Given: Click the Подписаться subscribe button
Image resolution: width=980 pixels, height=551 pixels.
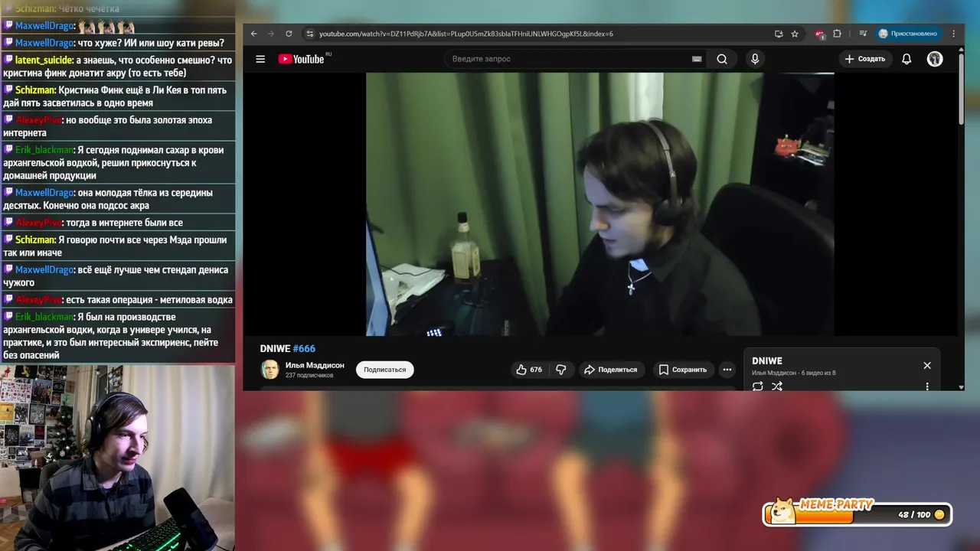Looking at the screenshot, I should [x=384, y=370].
